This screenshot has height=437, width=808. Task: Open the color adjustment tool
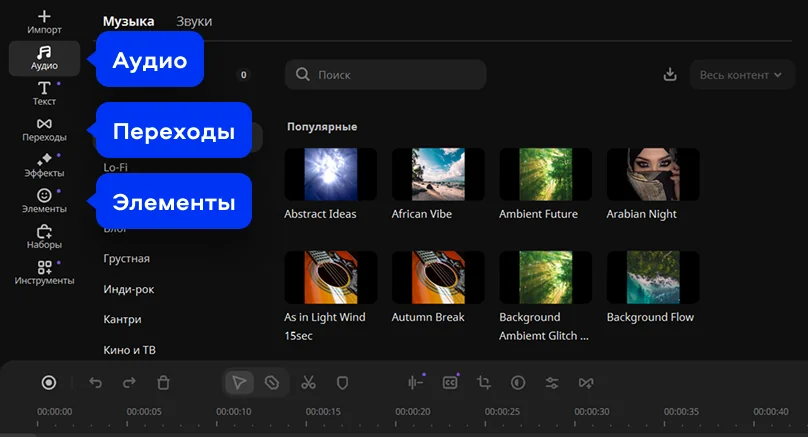click(x=518, y=383)
